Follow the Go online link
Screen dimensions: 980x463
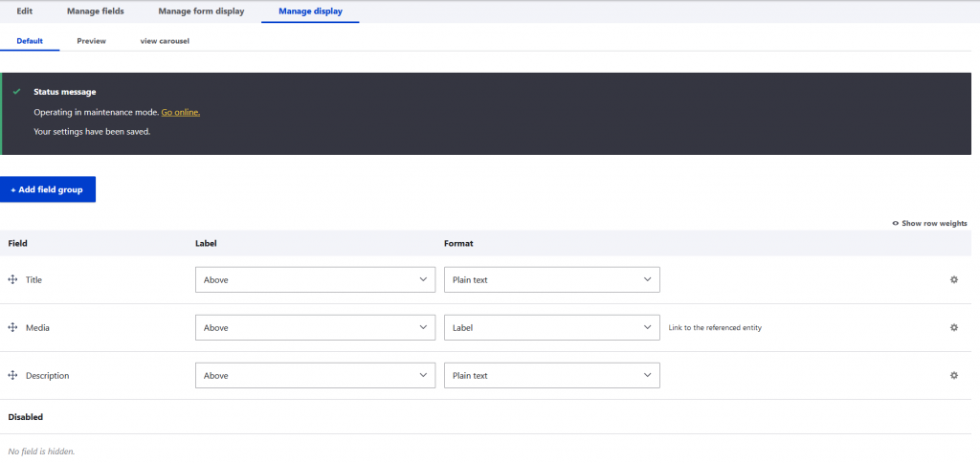coord(180,112)
